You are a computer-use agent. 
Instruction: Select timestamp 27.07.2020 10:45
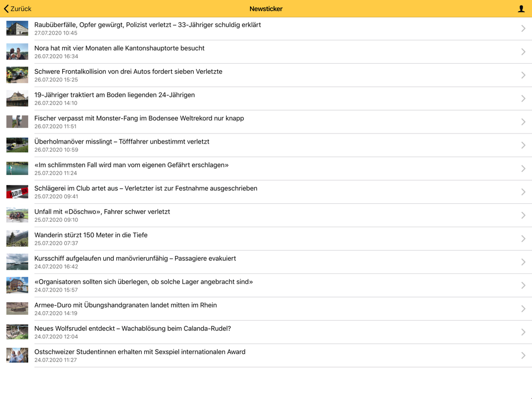tap(56, 33)
